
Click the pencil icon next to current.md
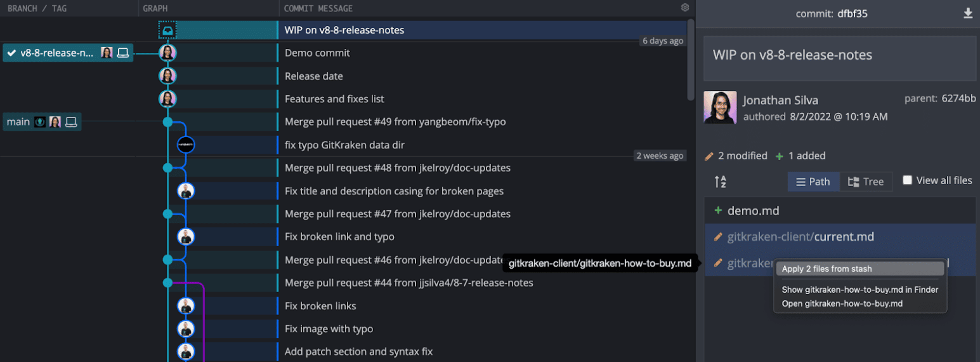[718, 237]
